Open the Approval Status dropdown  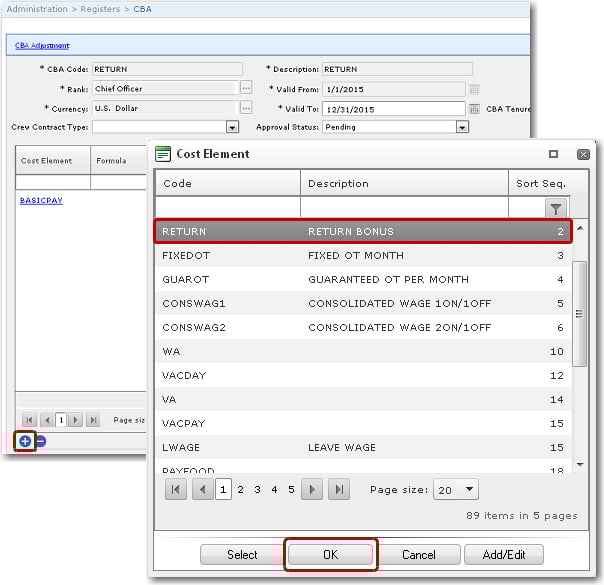click(462, 127)
